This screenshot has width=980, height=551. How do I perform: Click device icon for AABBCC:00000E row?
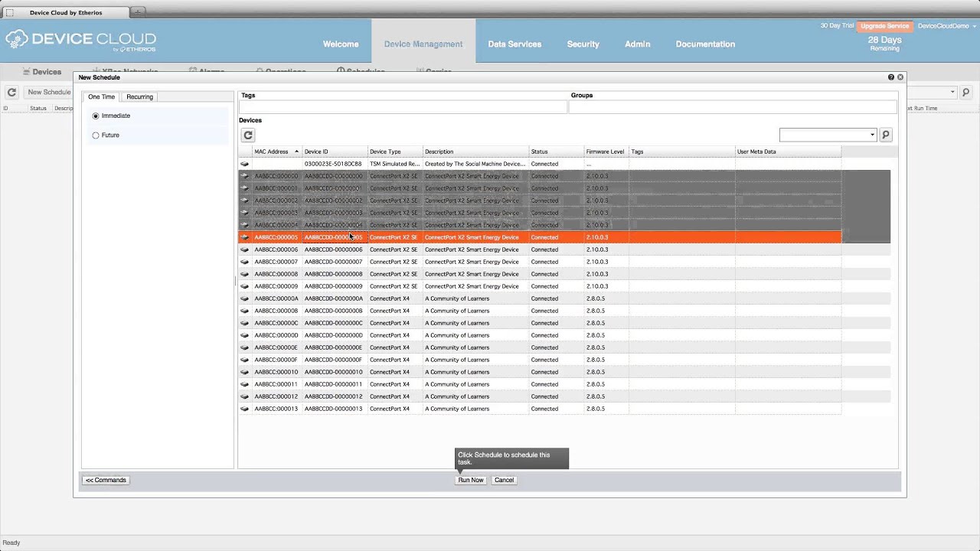tap(245, 347)
